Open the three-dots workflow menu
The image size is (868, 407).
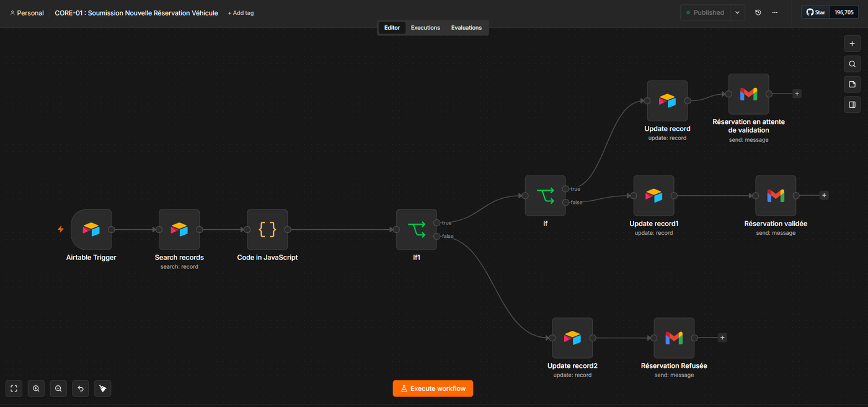775,12
